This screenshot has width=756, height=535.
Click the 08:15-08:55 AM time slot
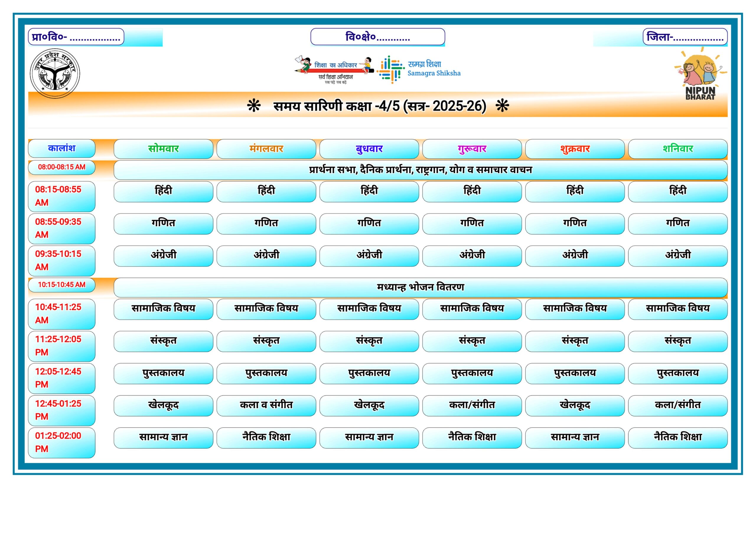pyautogui.click(x=62, y=197)
